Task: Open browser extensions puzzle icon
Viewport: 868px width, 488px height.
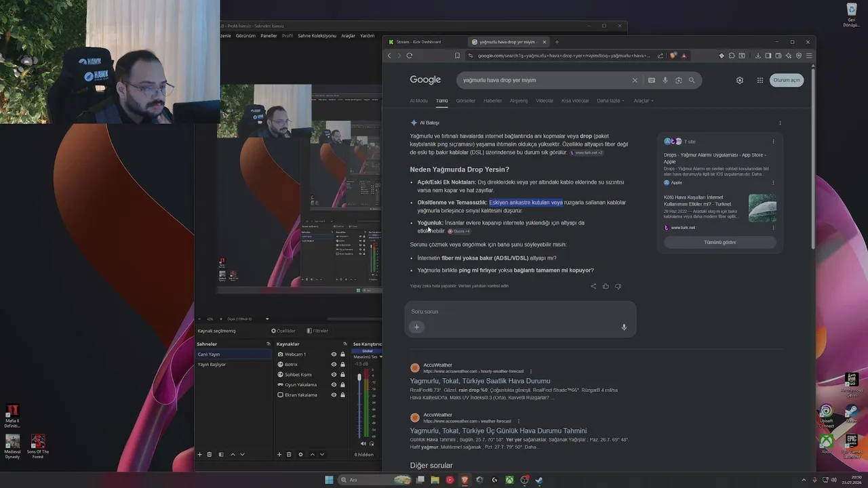Action: [x=732, y=56]
